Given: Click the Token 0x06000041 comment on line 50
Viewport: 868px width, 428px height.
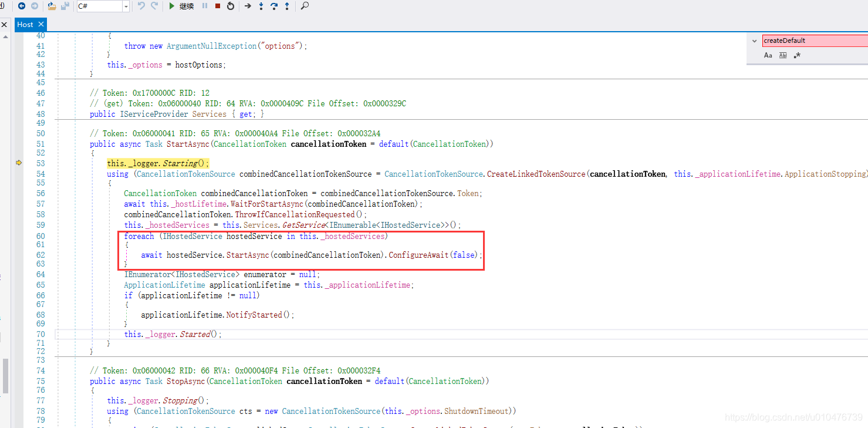Looking at the screenshot, I should point(235,133).
